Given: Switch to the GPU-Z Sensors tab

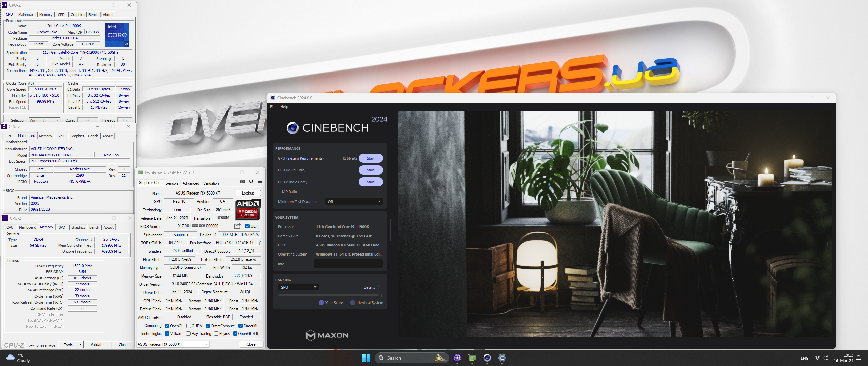Looking at the screenshot, I should pyautogui.click(x=172, y=183).
